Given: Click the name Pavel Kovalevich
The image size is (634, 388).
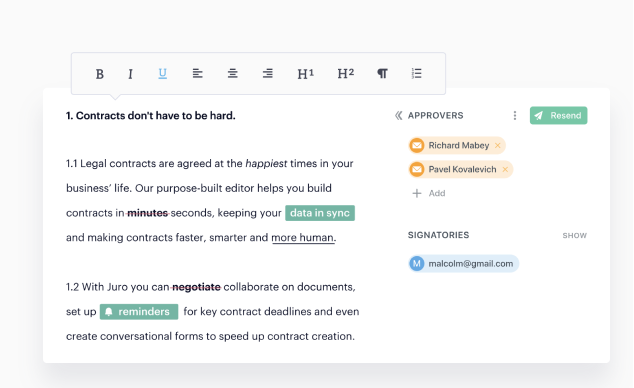Looking at the screenshot, I should 463,169.
